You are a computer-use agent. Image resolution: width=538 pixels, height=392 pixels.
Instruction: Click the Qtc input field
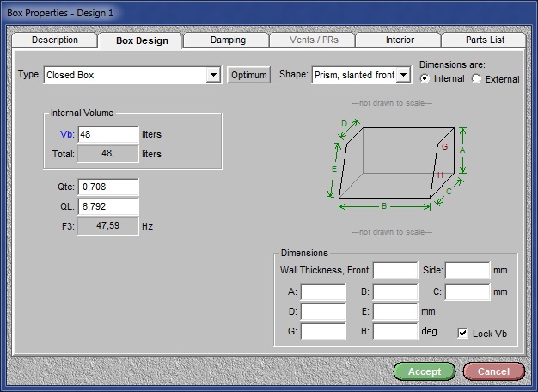pyautogui.click(x=107, y=187)
